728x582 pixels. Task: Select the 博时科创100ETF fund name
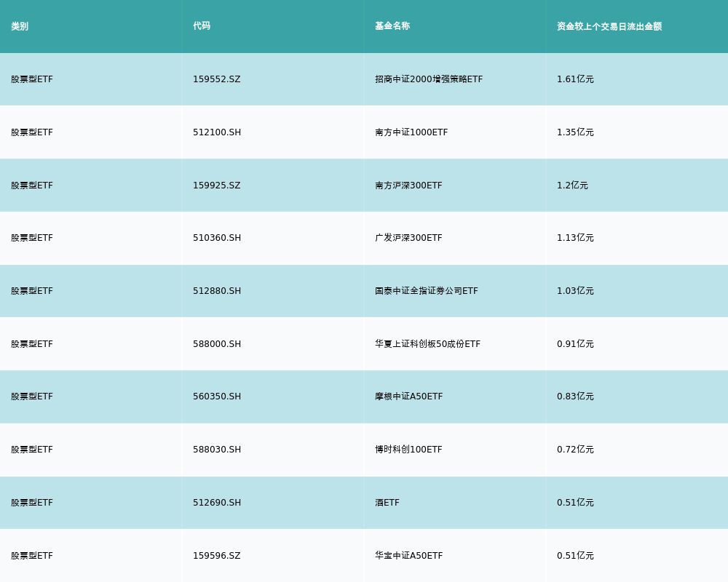point(408,450)
